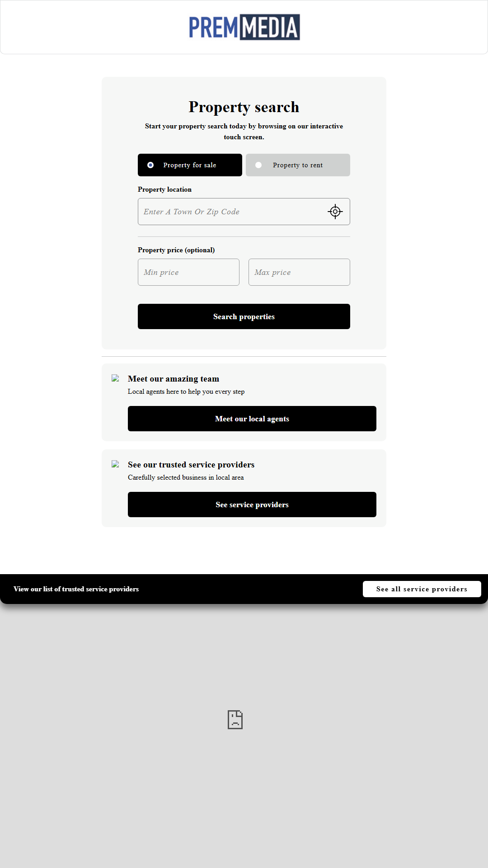The height and width of the screenshot is (868, 488).
Task: Click the Property search heading
Action: [244, 107]
